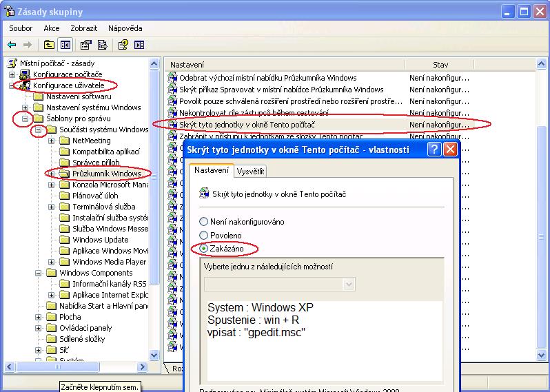Collapse the Součásti systému Windows node

pos(38,130)
